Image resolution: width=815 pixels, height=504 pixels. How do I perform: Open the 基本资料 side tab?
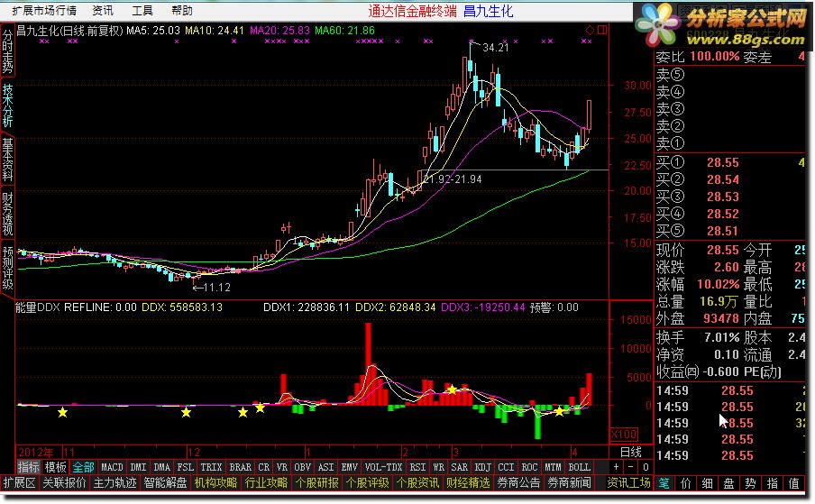7,160
